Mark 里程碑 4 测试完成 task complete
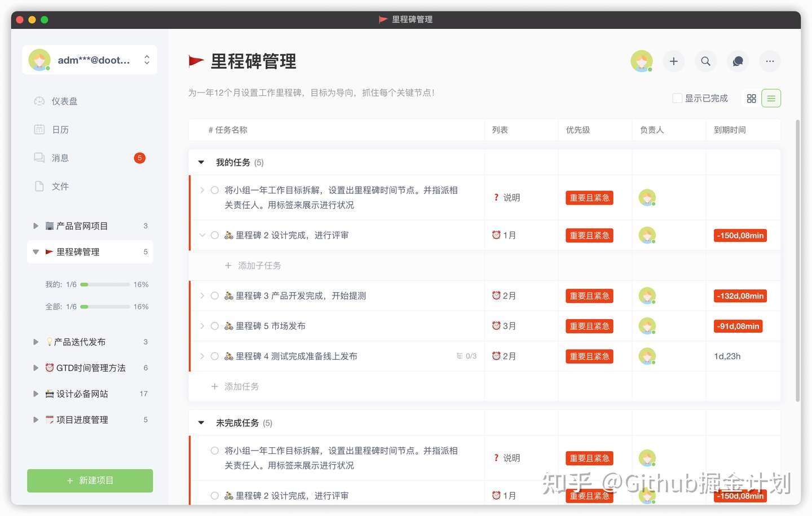812x516 pixels. [215, 356]
